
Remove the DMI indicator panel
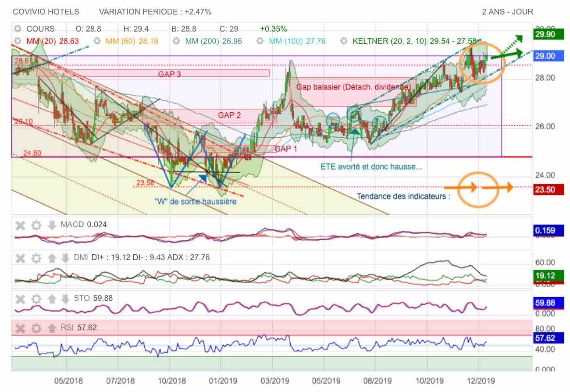point(20,258)
